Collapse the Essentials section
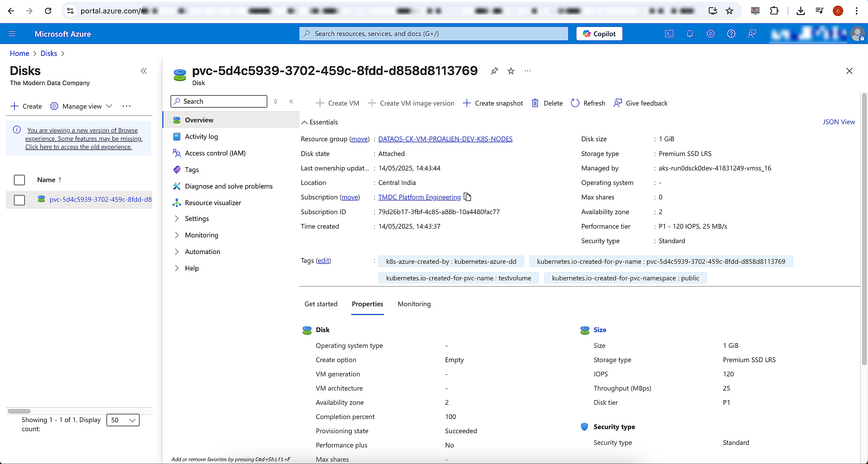Image resolution: width=868 pixels, height=464 pixels. pos(319,122)
